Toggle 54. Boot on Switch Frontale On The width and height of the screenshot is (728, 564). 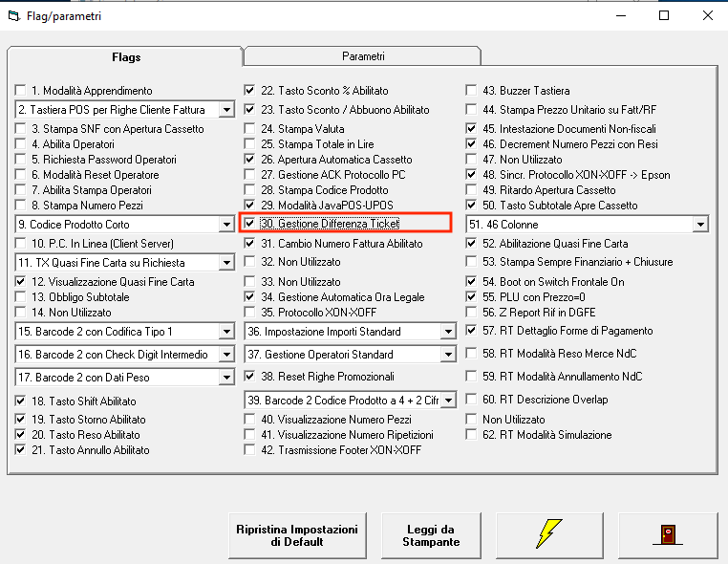(471, 281)
